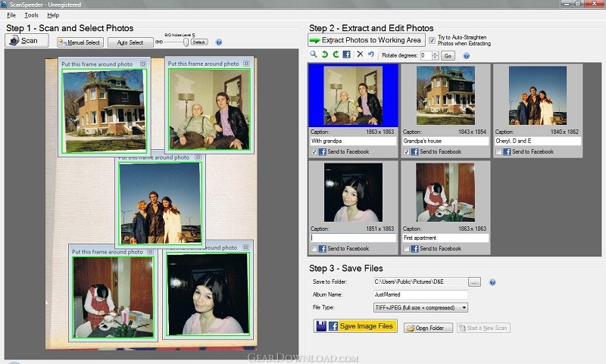
Task: Close the frame around the grandpa photo
Action: point(246,64)
